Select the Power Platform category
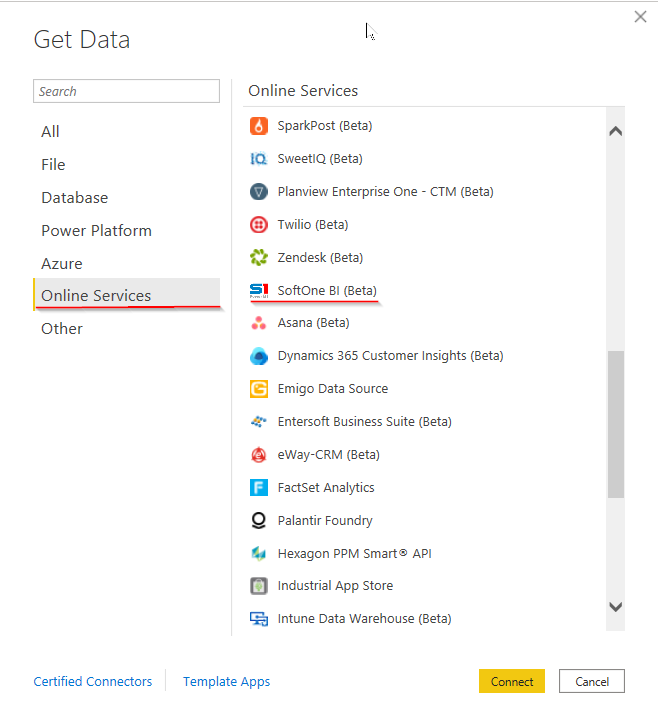This screenshot has width=658, height=725. pyautogui.click(x=97, y=231)
